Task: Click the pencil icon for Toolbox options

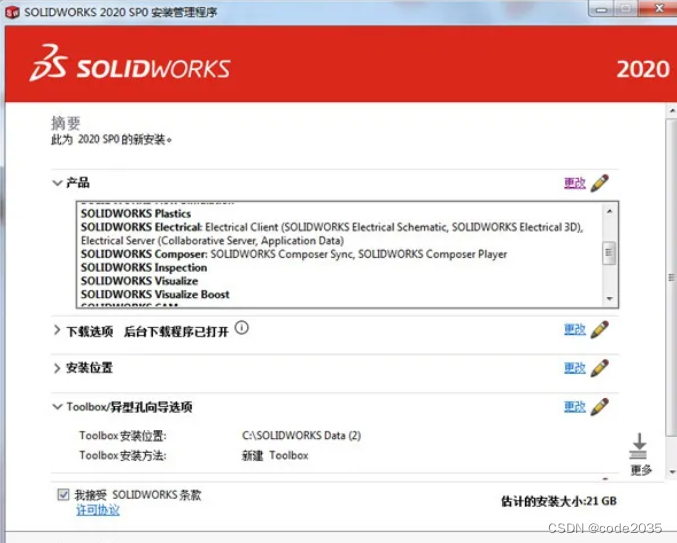Action: click(x=600, y=407)
